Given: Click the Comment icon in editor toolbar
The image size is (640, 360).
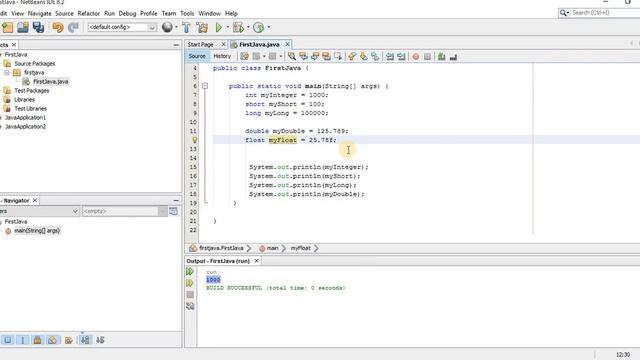Looking at the screenshot, I should click(x=442, y=56).
